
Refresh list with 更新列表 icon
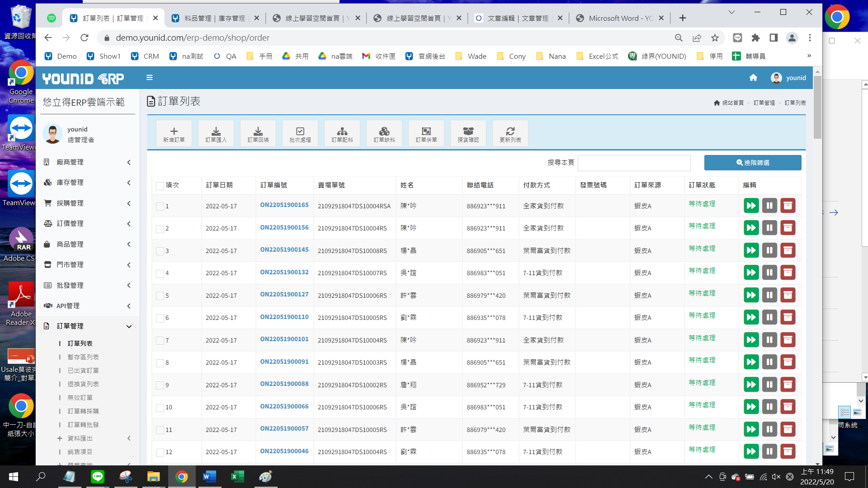pos(510,131)
